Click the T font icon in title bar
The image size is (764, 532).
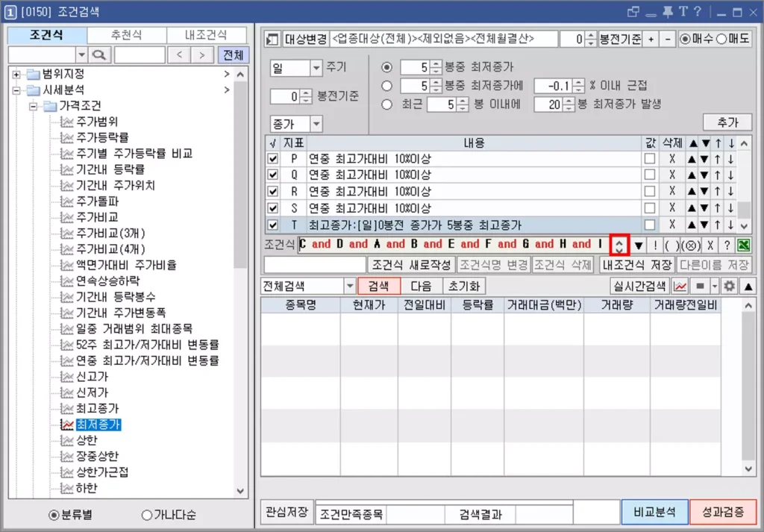coord(683,12)
